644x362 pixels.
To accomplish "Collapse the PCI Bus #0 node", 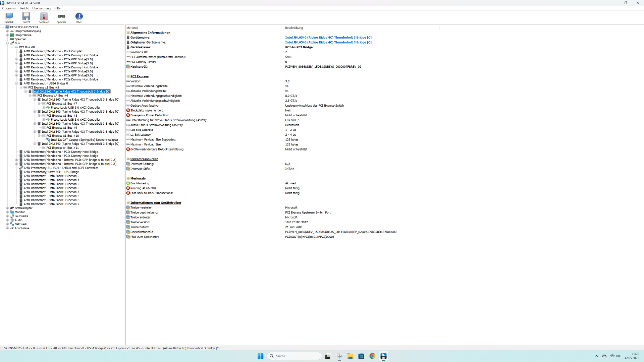I will pyautogui.click(x=12, y=47).
